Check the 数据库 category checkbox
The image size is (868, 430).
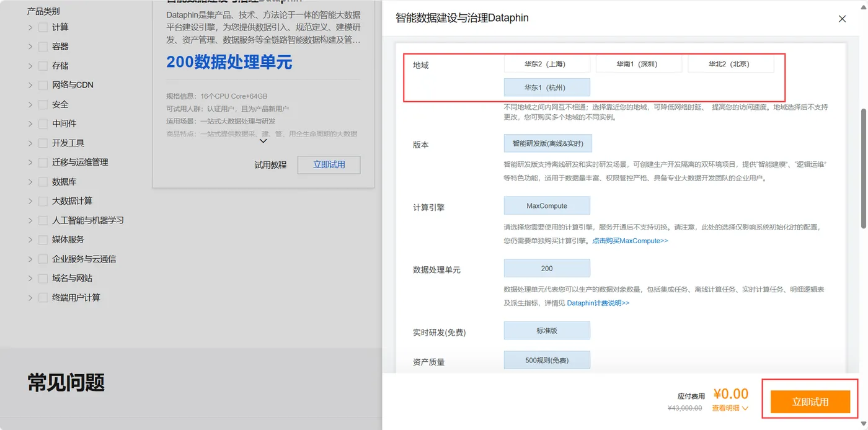tap(43, 182)
